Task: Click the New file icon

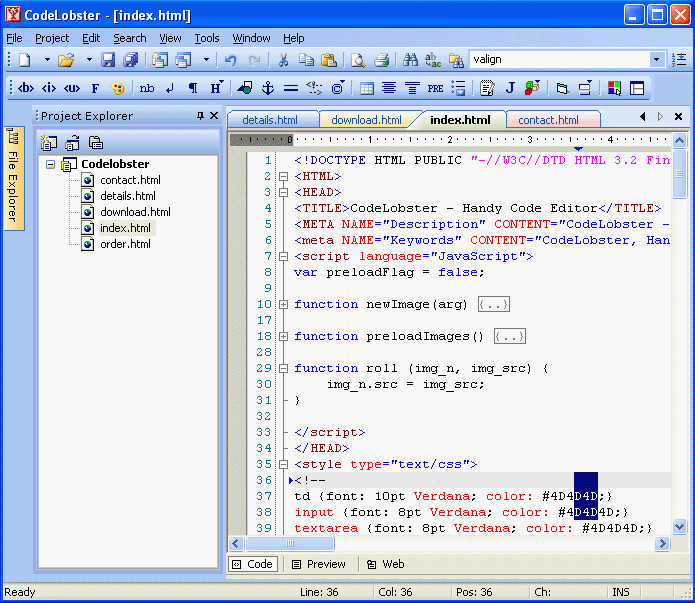Action: 25,59
